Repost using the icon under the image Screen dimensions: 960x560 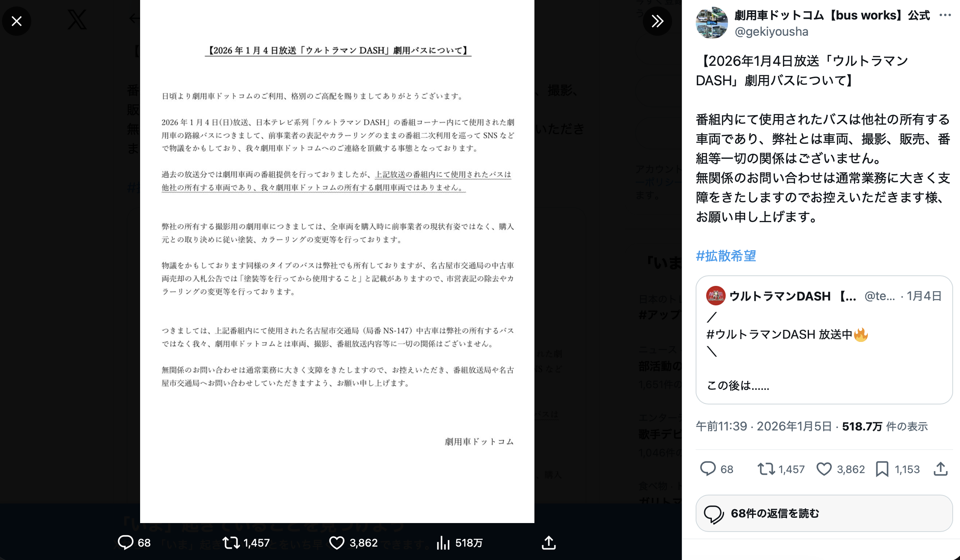click(231, 543)
